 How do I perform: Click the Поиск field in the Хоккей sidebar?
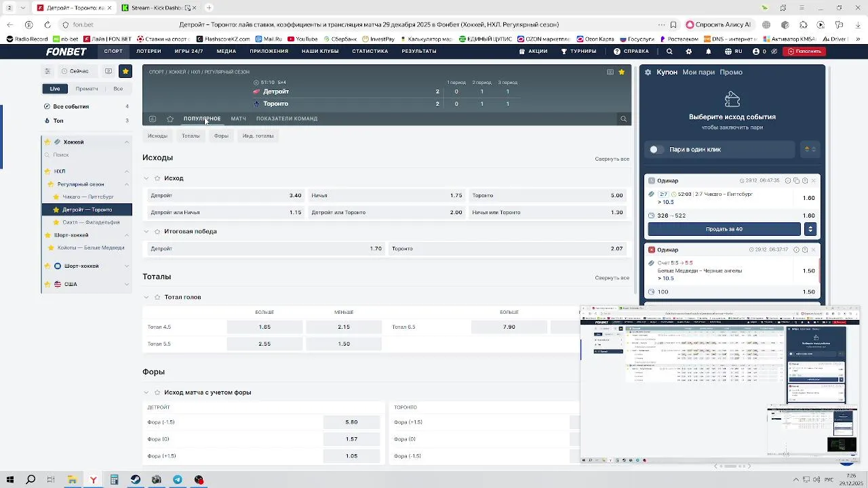[87, 155]
